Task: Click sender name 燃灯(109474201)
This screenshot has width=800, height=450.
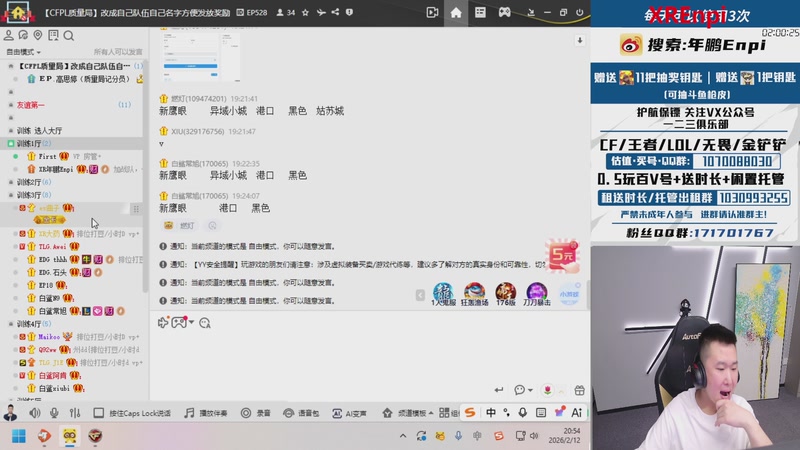Action: (198, 98)
